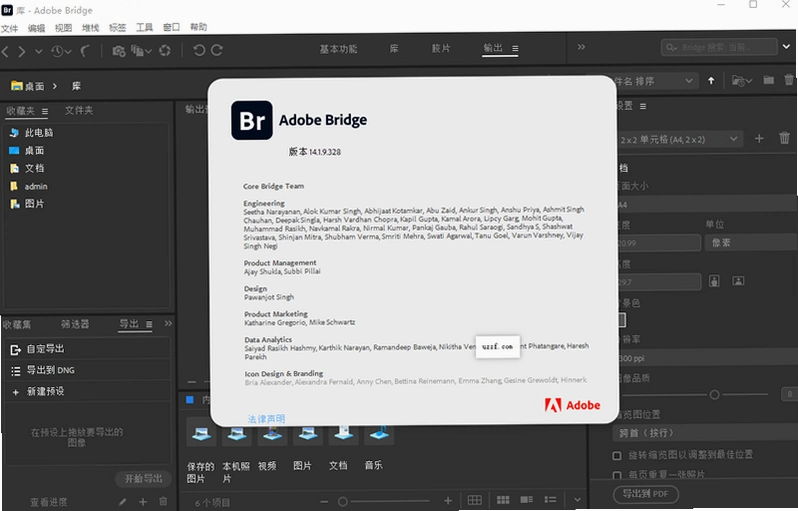
Task: Select portrait orientation icon
Action: pyautogui.click(x=714, y=281)
